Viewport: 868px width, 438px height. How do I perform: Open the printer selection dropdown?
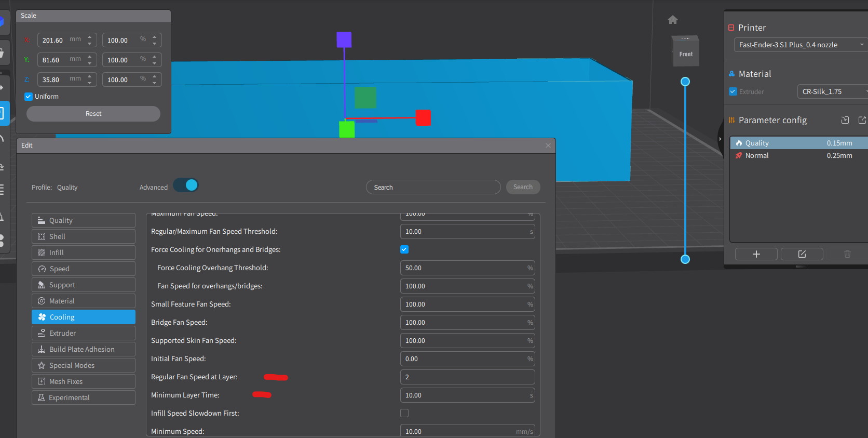pyautogui.click(x=801, y=45)
